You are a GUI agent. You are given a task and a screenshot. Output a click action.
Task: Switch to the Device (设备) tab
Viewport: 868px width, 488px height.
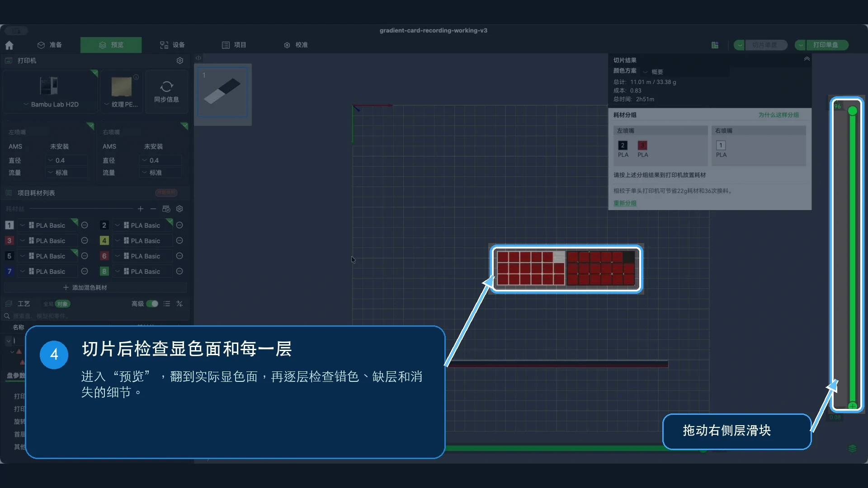point(172,45)
